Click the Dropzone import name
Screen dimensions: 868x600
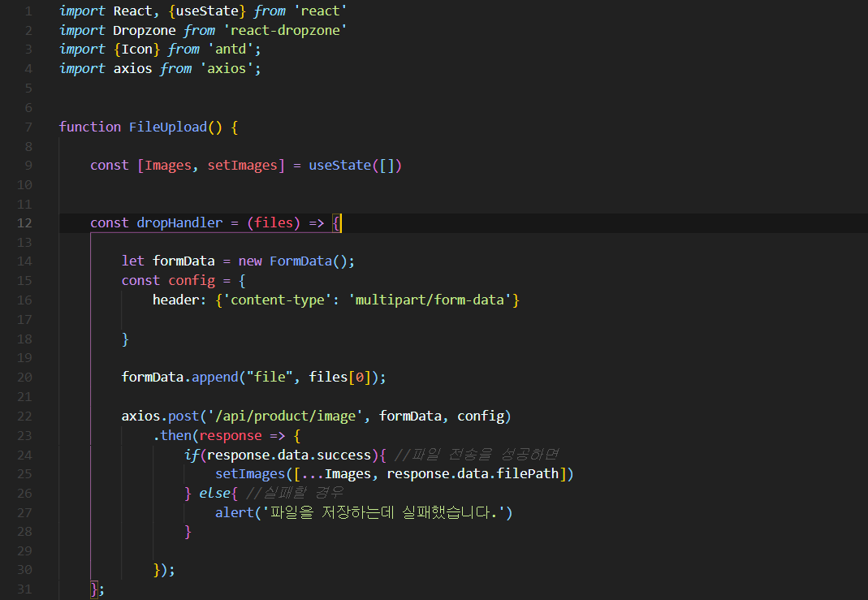[145, 30]
